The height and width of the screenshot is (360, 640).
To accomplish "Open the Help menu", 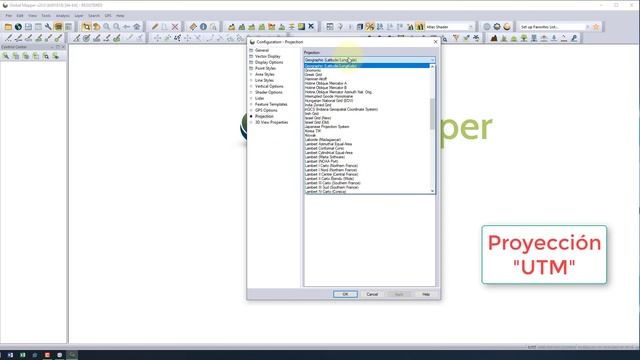I will (x=120, y=16).
